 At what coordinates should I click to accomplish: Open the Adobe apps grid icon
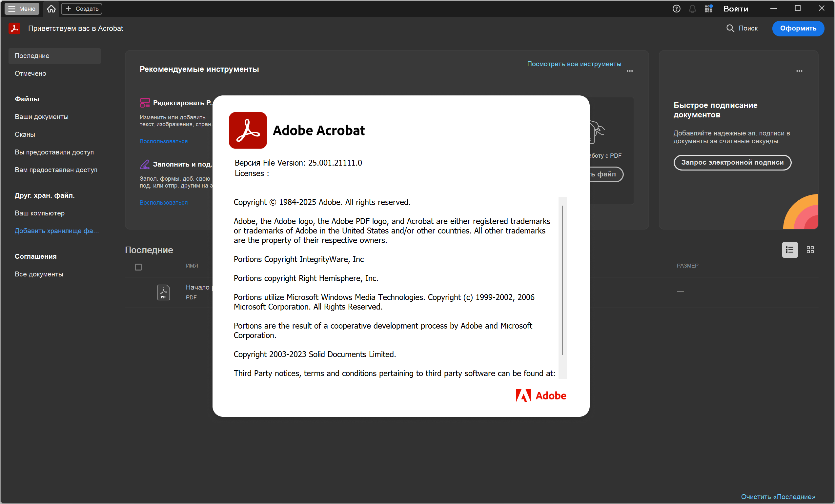click(x=708, y=9)
